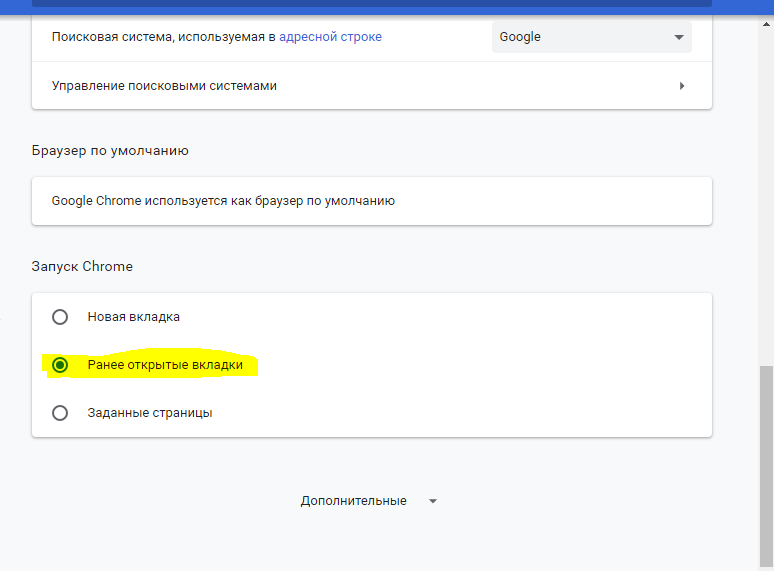The width and height of the screenshot is (774, 571).
Task: Click the "Новая вкладка" option label text
Action: pyautogui.click(x=133, y=317)
